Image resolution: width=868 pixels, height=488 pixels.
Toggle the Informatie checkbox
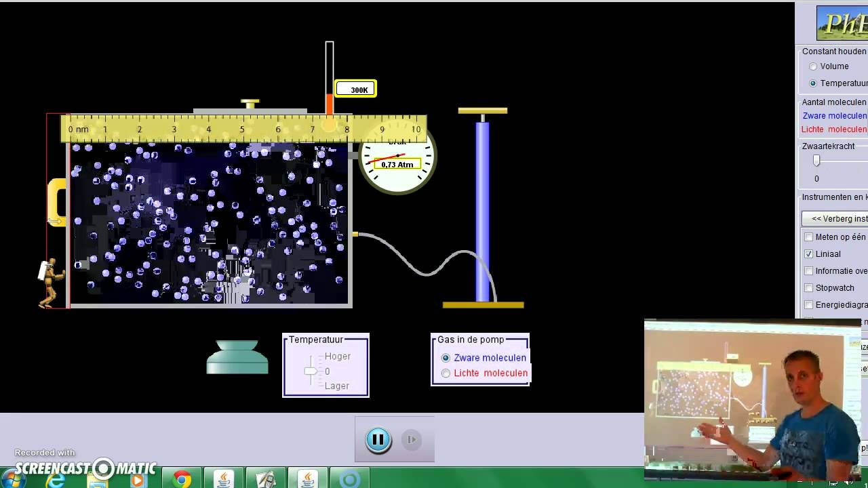click(808, 271)
